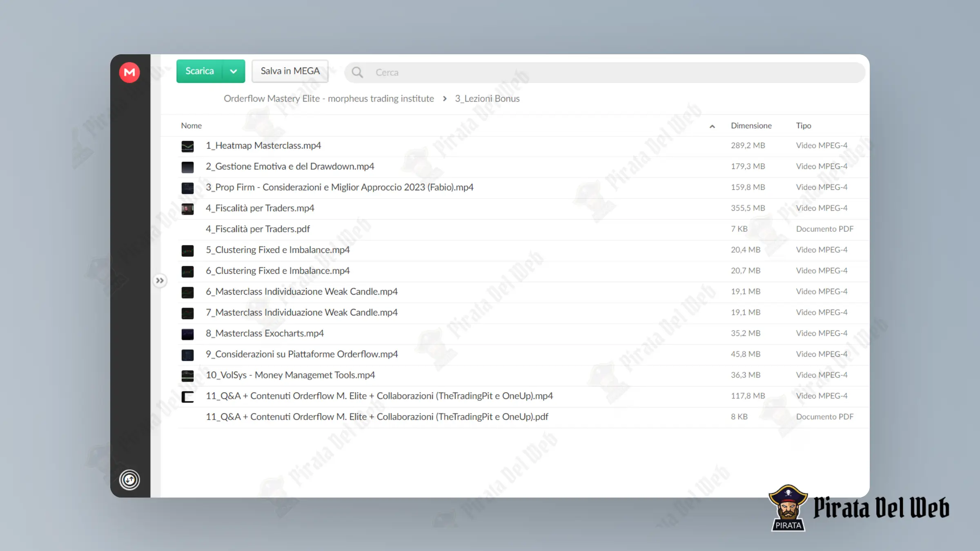Viewport: 980px width, 551px height.
Task: Click the 117,8 MB size value
Action: click(748, 396)
